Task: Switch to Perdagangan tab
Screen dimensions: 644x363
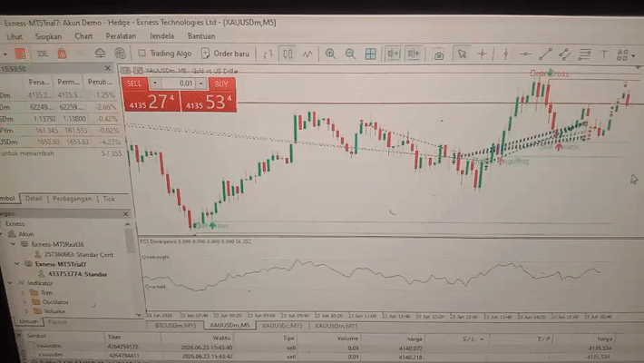Action: [73, 199]
